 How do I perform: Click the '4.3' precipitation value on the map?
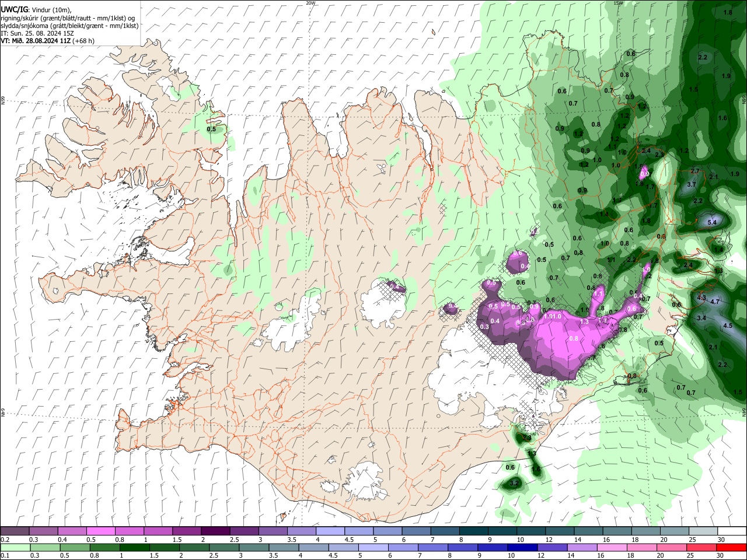pos(701,297)
